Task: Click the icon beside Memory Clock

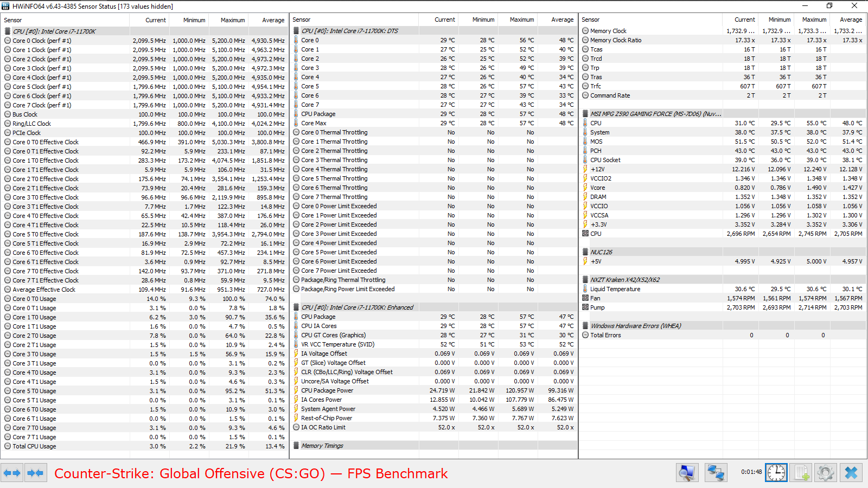Action: coord(585,31)
